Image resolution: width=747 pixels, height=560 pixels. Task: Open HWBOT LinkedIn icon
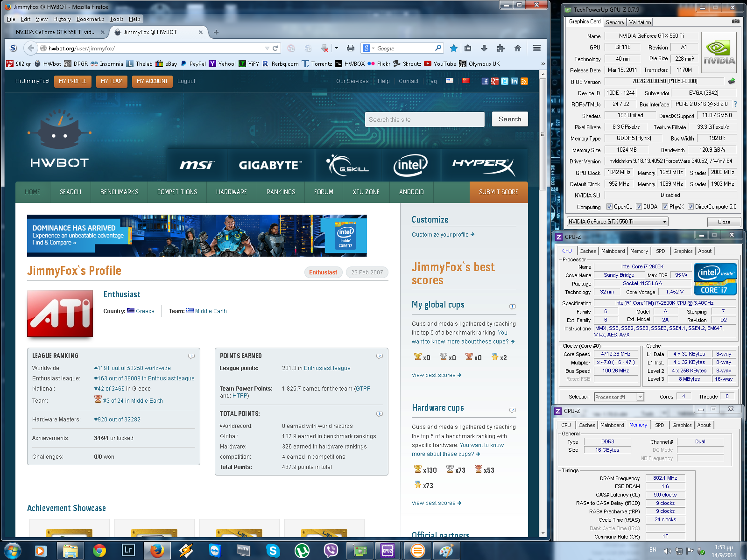click(x=514, y=81)
